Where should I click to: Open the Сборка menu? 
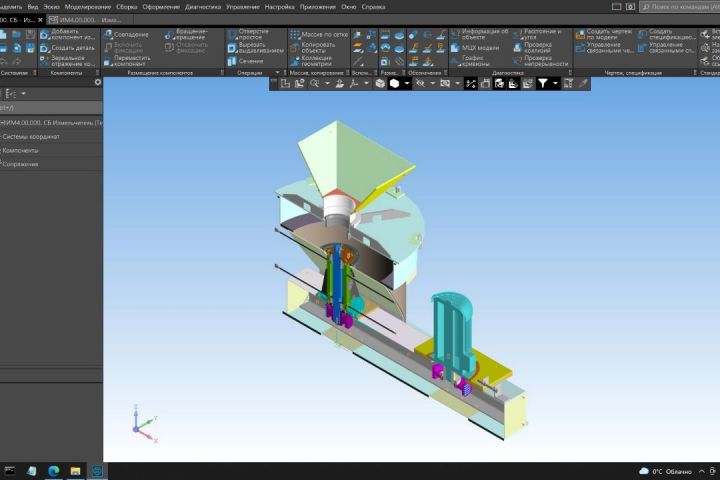pyautogui.click(x=127, y=7)
